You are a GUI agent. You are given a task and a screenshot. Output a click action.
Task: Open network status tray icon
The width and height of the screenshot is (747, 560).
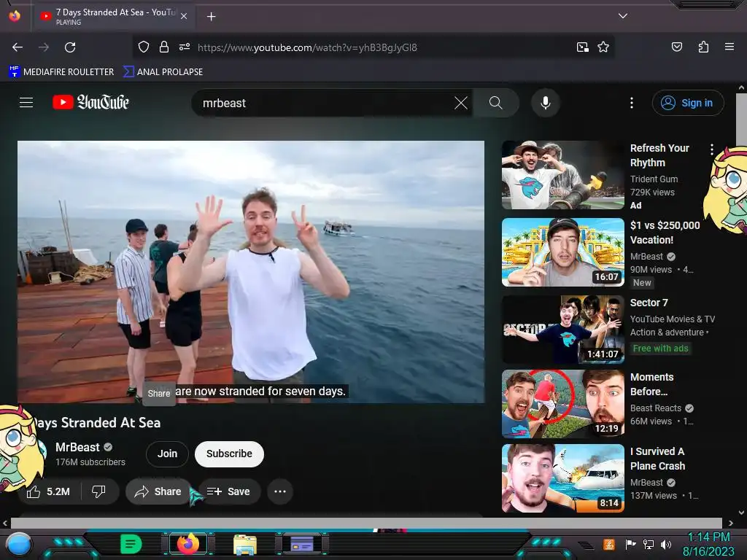648,544
